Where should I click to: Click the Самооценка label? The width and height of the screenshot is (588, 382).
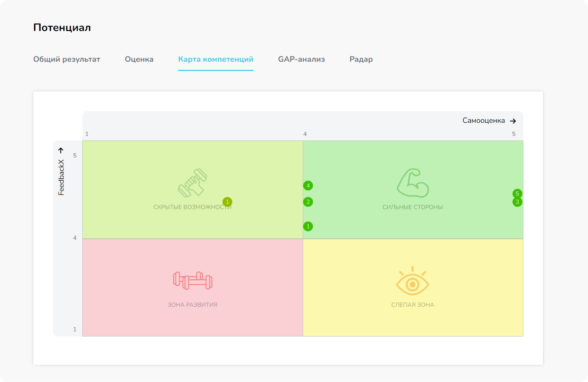(484, 120)
